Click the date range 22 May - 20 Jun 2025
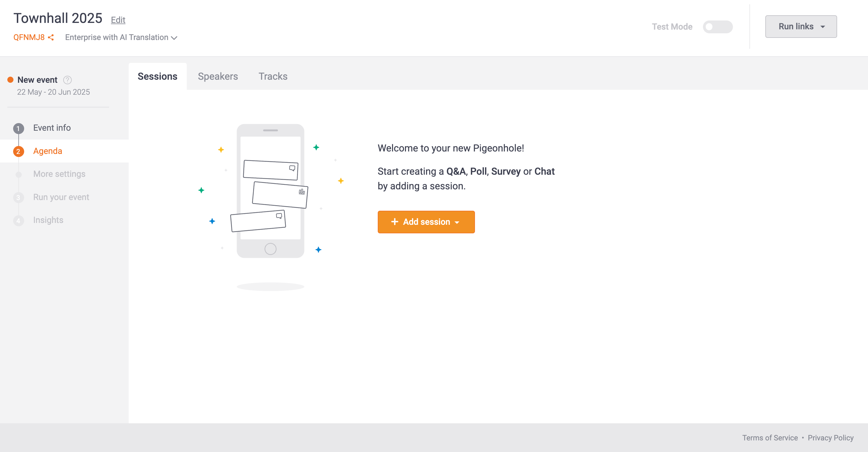Screen dimensions: 868x452 click(x=53, y=92)
